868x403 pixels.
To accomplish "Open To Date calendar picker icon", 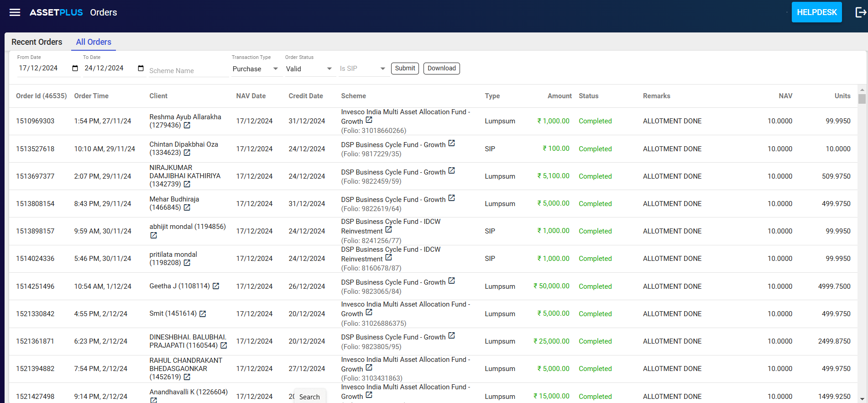I will tap(141, 68).
